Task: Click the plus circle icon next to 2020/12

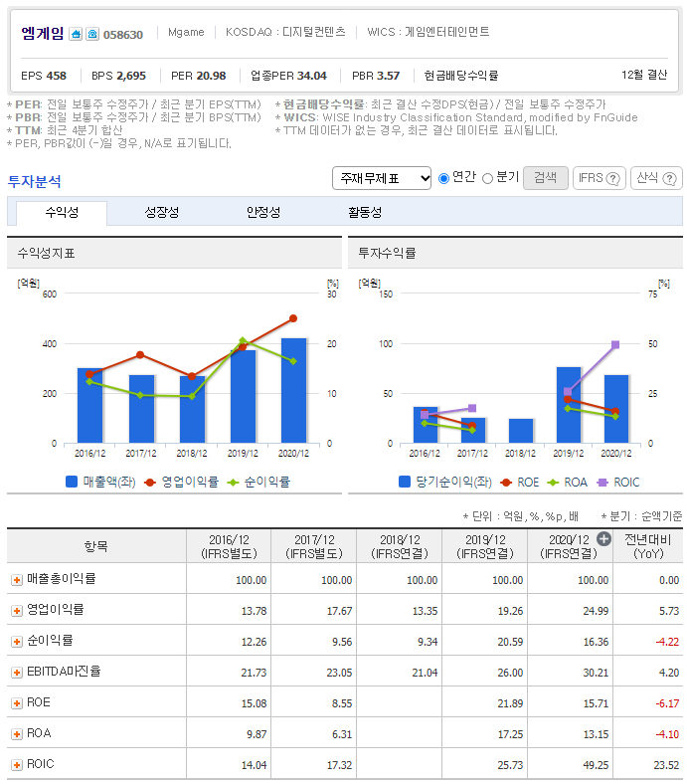Action: point(603,539)
